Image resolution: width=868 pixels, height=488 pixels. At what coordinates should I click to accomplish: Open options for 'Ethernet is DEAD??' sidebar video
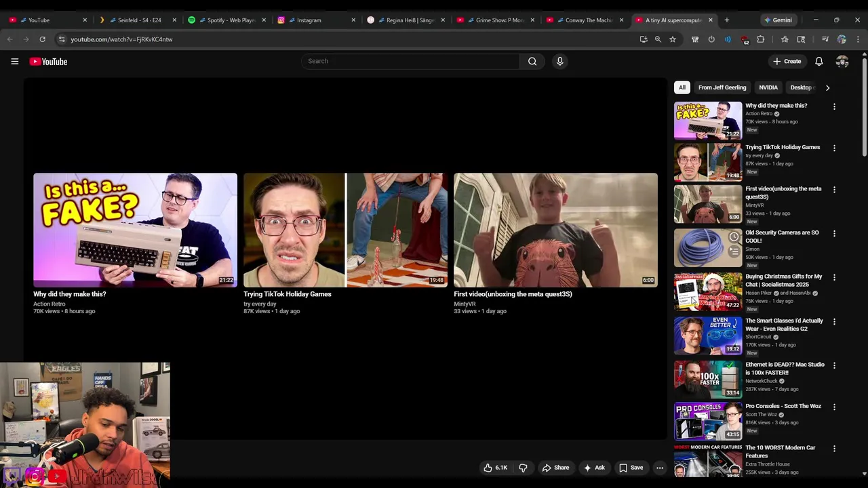click(834, 365)
